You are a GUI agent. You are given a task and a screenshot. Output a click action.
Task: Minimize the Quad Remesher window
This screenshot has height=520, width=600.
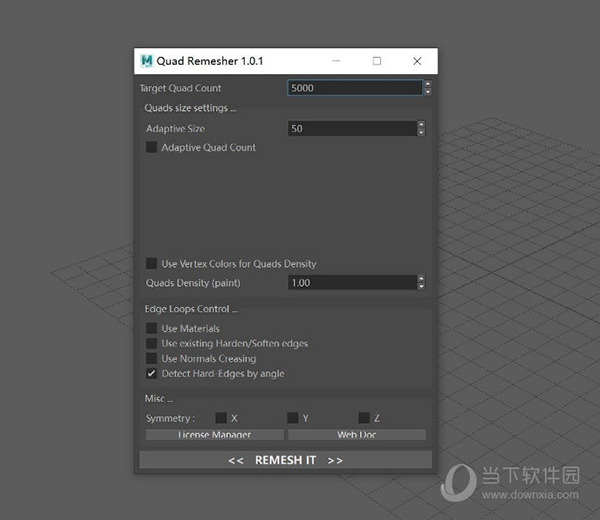[x=336, y=61]
